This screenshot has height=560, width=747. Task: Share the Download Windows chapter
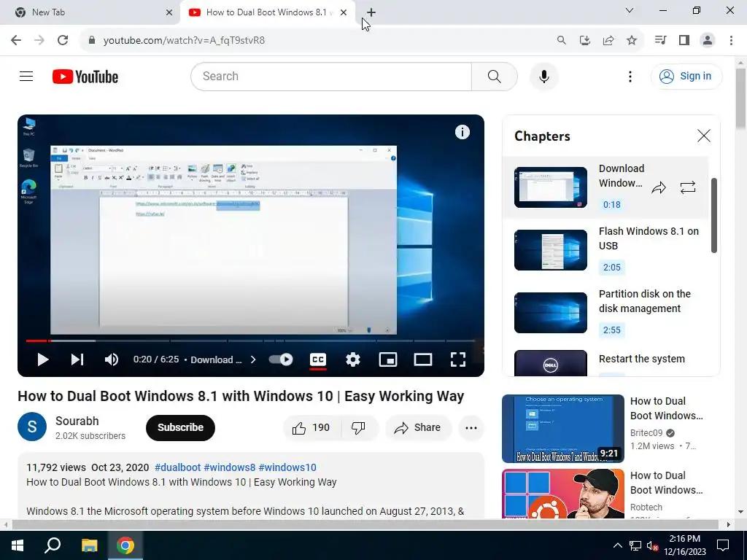(659, 187)
